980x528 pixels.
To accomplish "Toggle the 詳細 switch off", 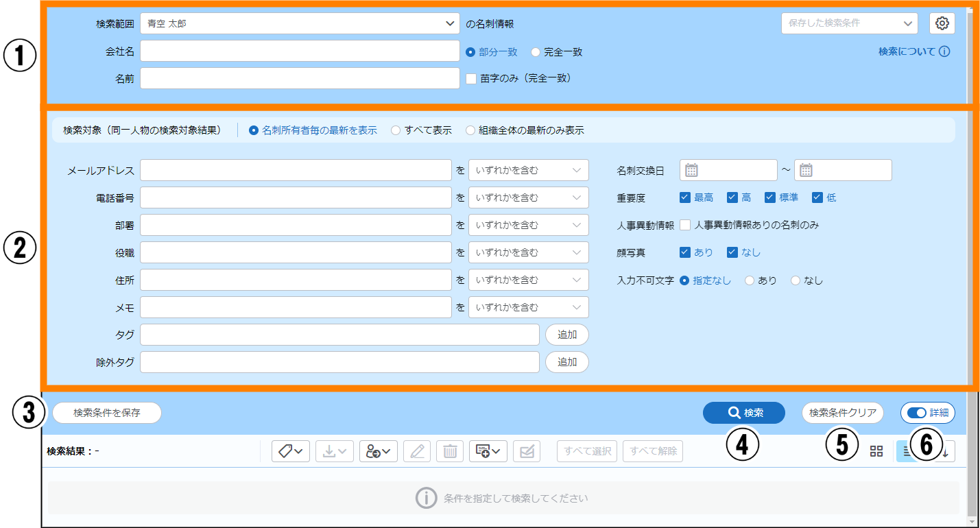I will (917, 413).
